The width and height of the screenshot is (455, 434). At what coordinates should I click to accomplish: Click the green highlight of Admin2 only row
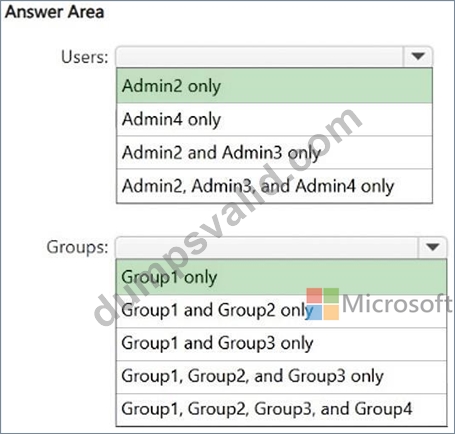pyautogui.click(x=274, y=86)
